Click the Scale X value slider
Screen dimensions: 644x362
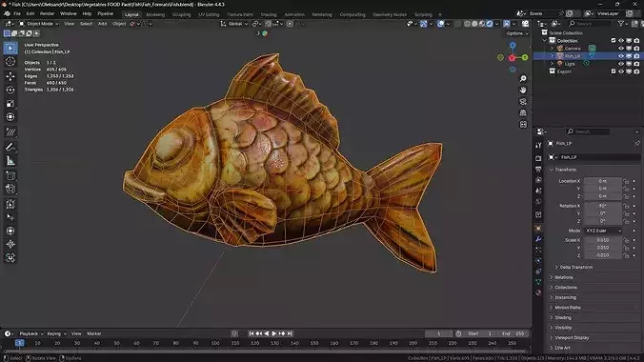[602, 240]
